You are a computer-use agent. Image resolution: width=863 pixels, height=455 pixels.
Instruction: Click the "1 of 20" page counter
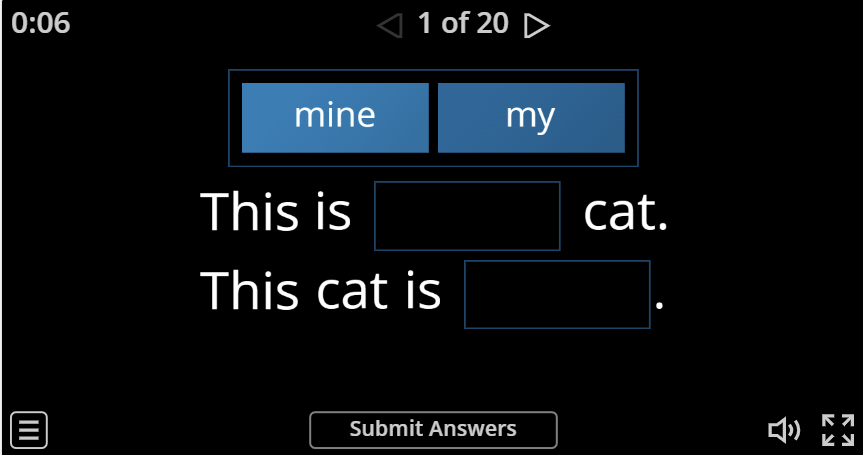[x=463, y=24]
